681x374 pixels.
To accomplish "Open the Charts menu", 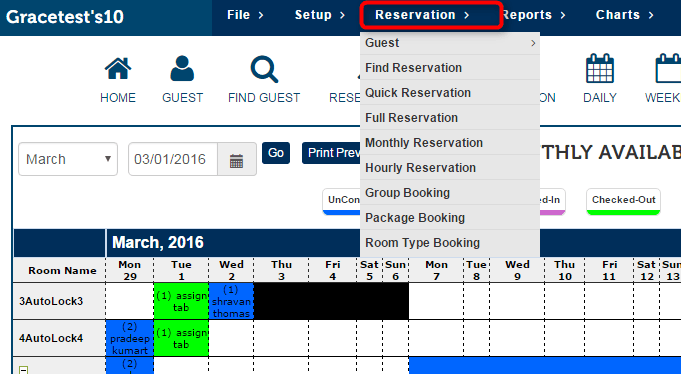I will [625, 15].
